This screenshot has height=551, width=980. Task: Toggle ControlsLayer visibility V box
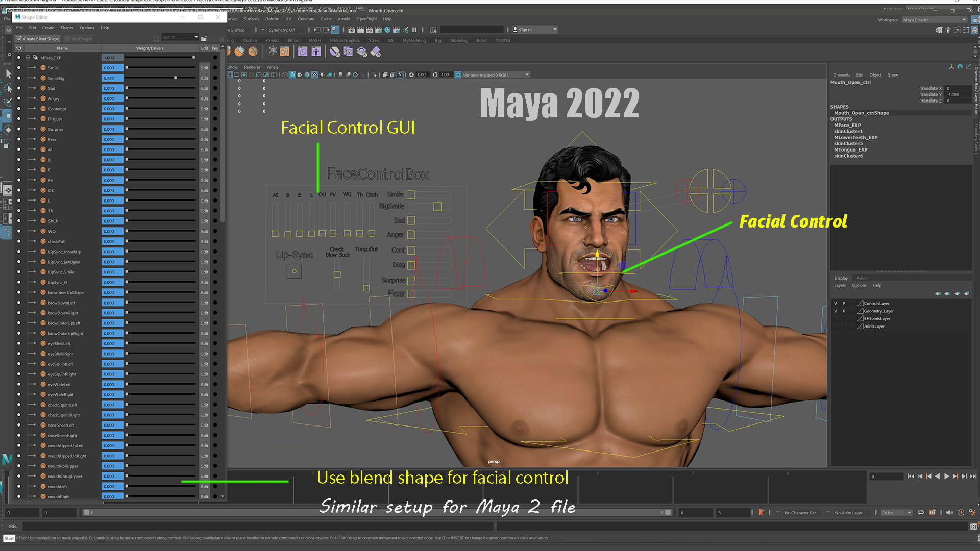[836, 304]
